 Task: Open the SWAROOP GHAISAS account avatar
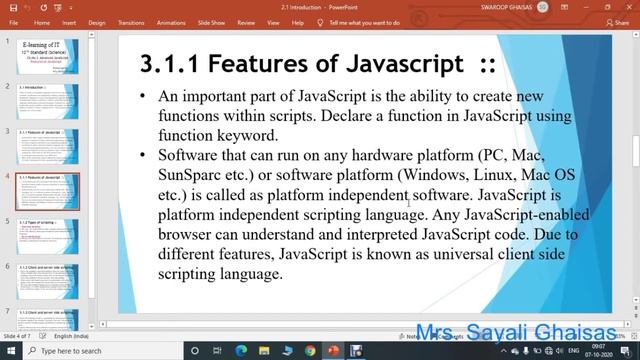pos(542,7)
